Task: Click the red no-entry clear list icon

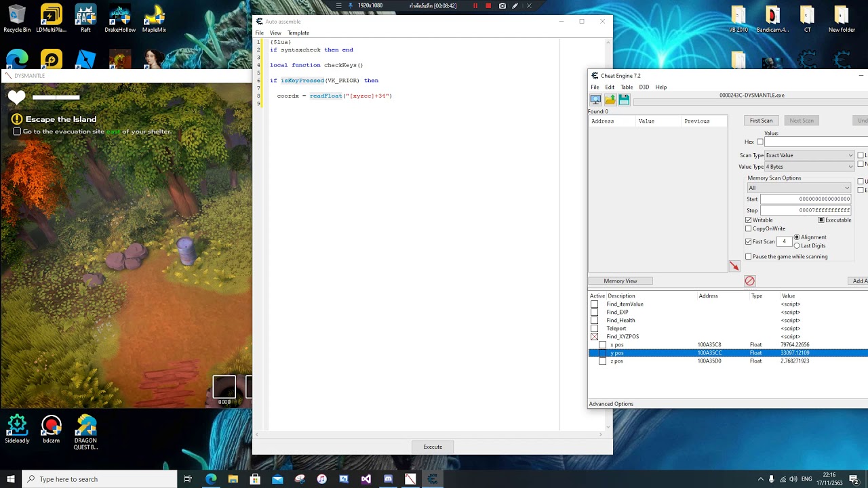Action: click(749, 281)
